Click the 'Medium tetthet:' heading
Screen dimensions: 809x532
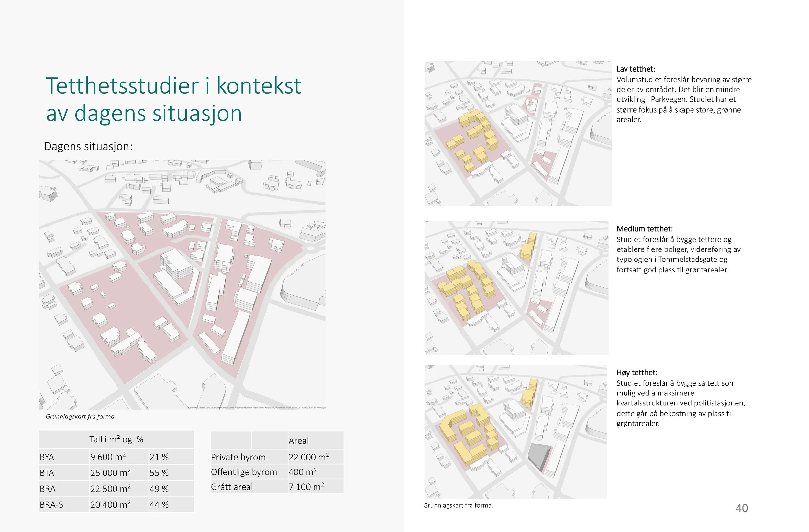coord(645,229)
